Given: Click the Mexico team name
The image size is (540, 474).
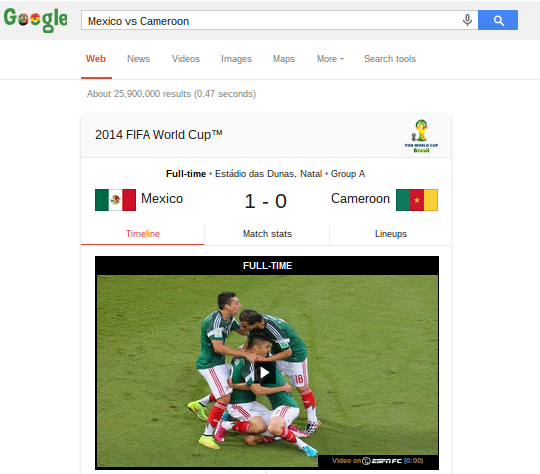Looking at the screenshot, I should click(x=162, y=199).
